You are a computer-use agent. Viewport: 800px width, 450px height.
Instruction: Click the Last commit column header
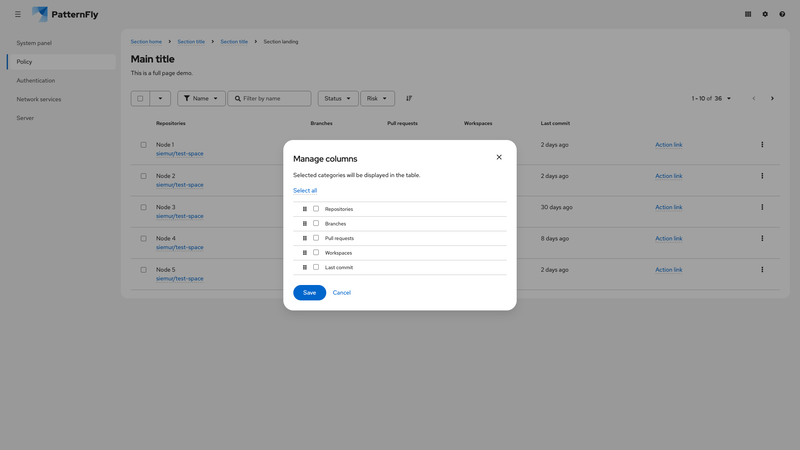pyautogui.click(x=555, y=123)
